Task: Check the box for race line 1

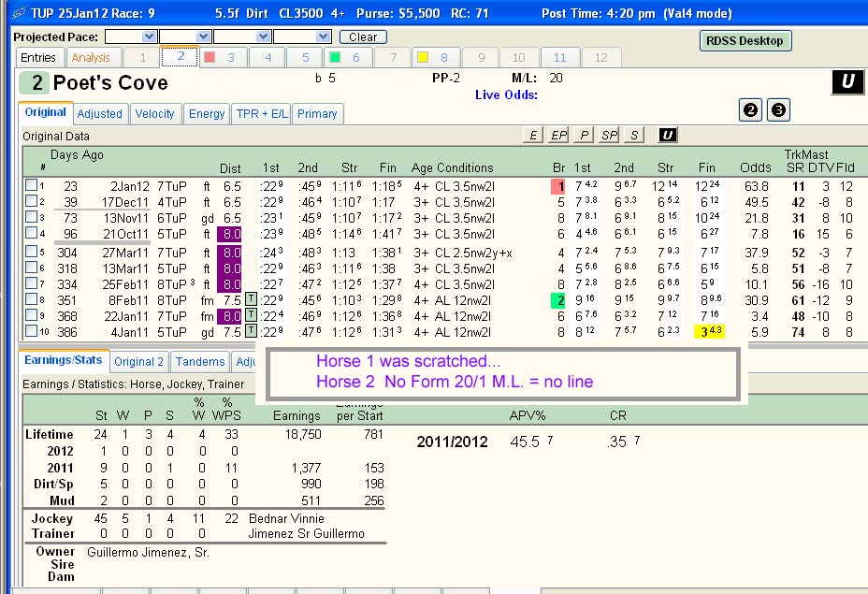Action: (x=31, y=185)
